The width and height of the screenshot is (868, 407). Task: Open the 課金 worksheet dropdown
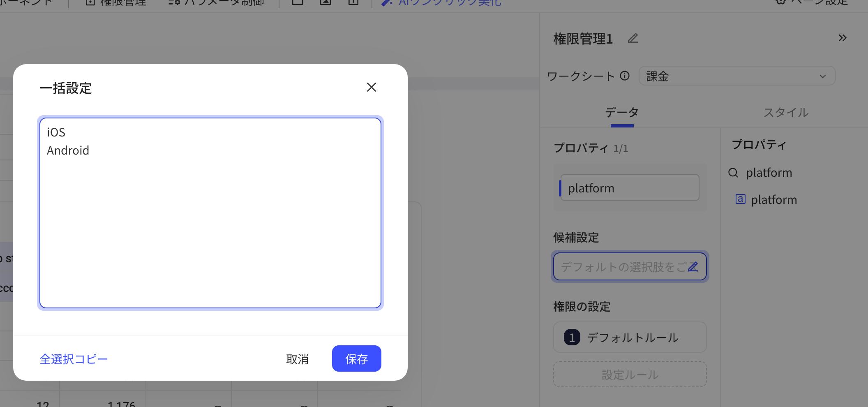(737, 76)
